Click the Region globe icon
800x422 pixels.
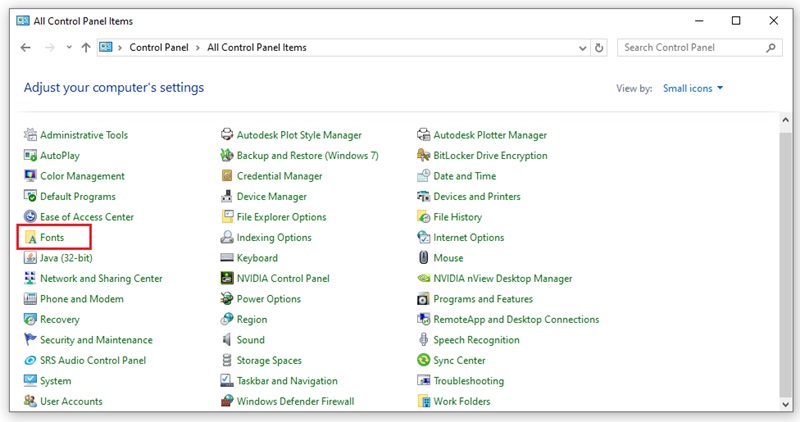pyautogui.click(x=227, y=319)
